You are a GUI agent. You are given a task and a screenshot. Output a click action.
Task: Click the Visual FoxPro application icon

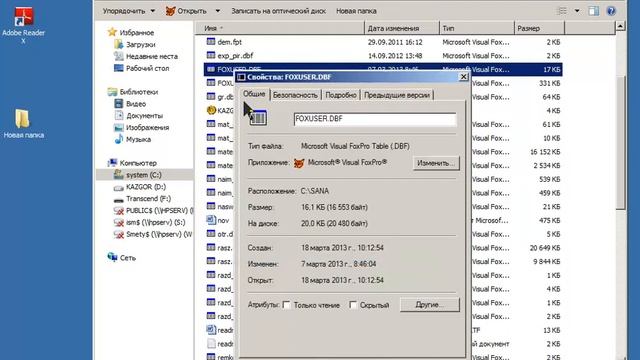[x=299, y=163]
